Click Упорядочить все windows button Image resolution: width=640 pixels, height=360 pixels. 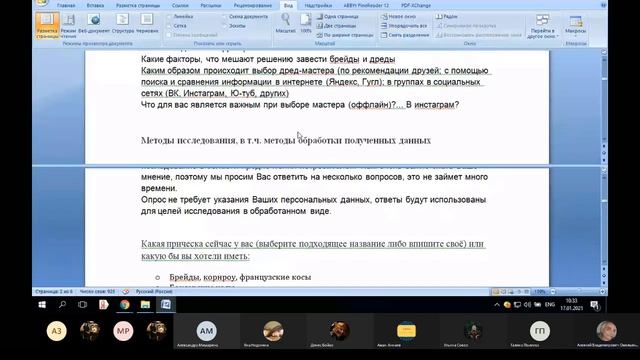pyautogui.click(x=404, y=26)
